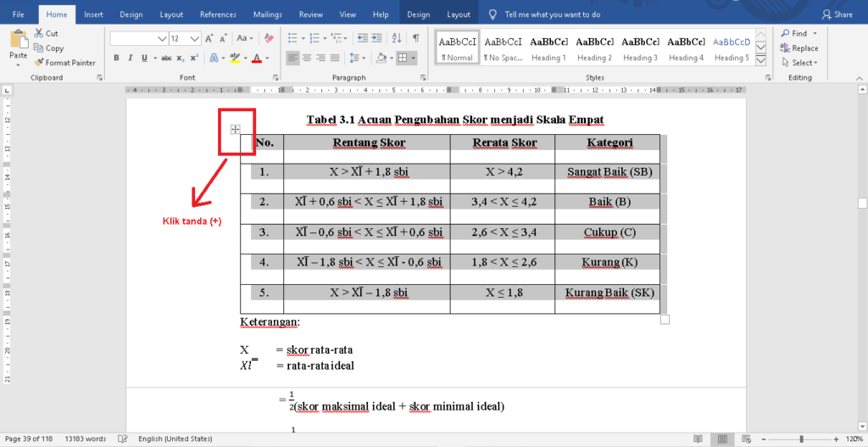This screenshot has width=868, height=447.
Task: Click the Shading paint bucket icon
Action: [x=381, y=58]
